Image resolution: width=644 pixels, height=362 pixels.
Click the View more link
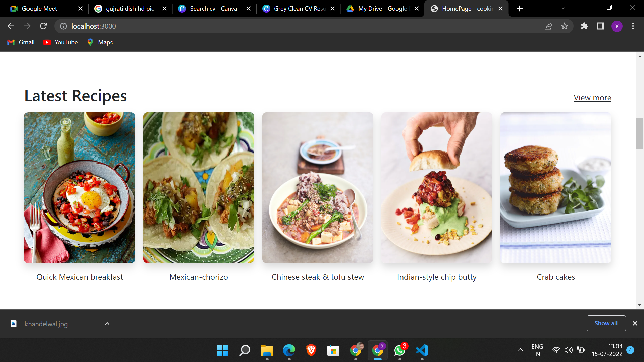(592, 97)
